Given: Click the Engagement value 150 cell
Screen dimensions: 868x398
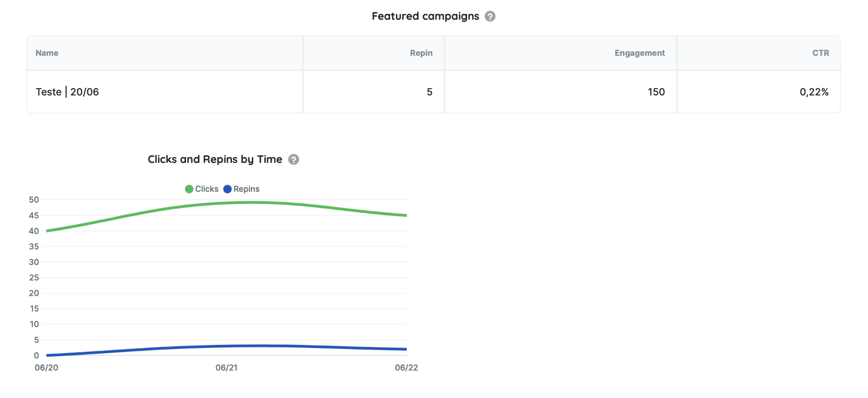Looking at the screenshot, I should pyautogui.click(x=561, y=92).
